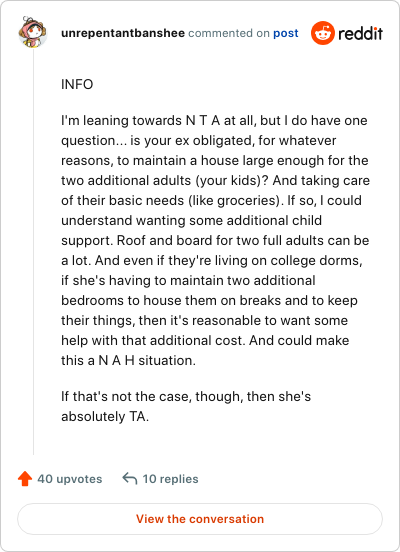The width and height of the screenshot is (400, 552).
Task: Click the "this a N A H situation." line
Action: [128, 360]
